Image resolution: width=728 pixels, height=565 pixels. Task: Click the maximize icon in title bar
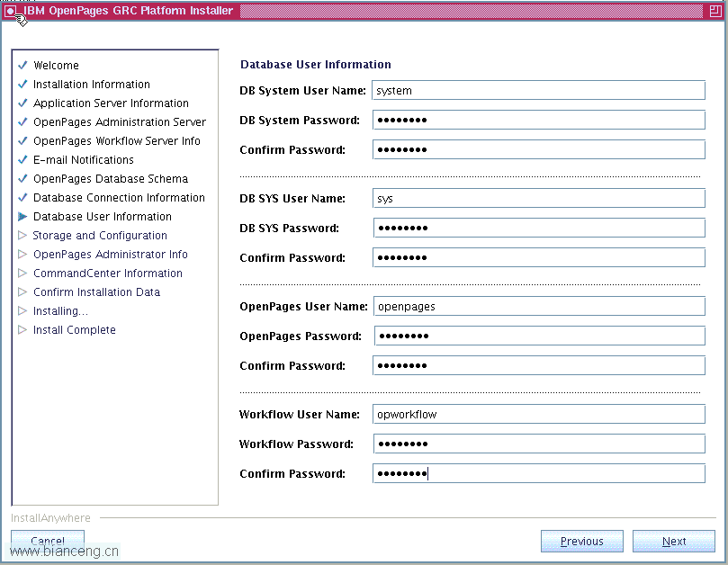715,11
